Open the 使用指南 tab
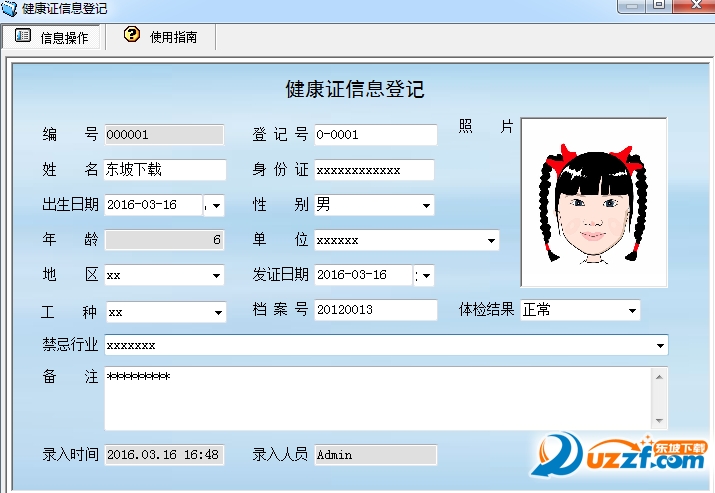The image size is (715, 493). (161, 36)
